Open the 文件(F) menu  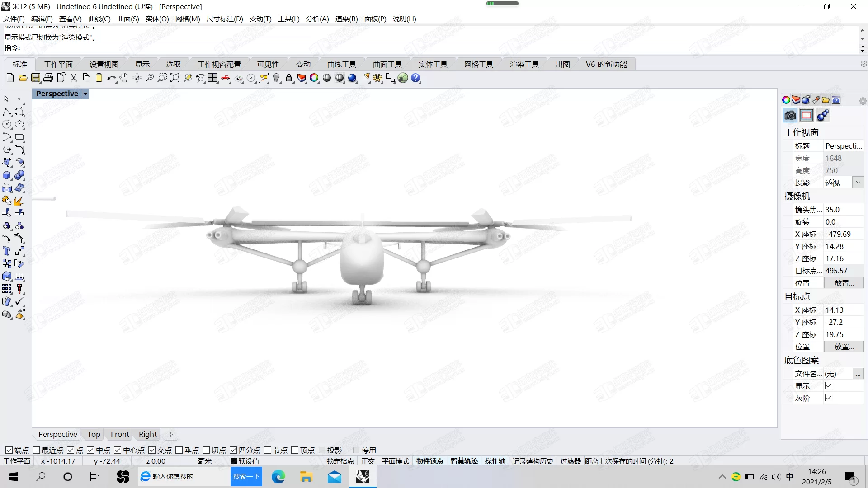tap(14, 19)
